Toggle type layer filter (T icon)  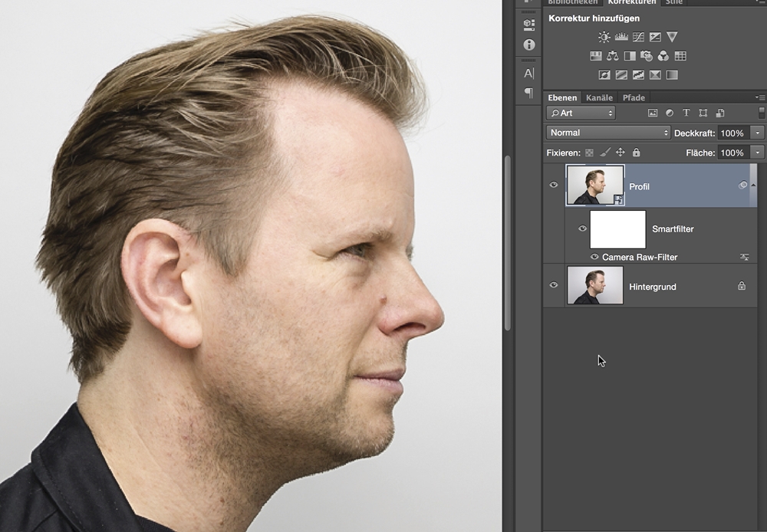click(x=686, y=113)
